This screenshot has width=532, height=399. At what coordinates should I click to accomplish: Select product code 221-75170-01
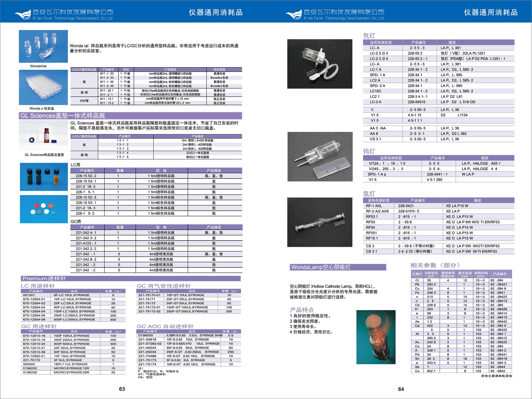pos(149,295)
